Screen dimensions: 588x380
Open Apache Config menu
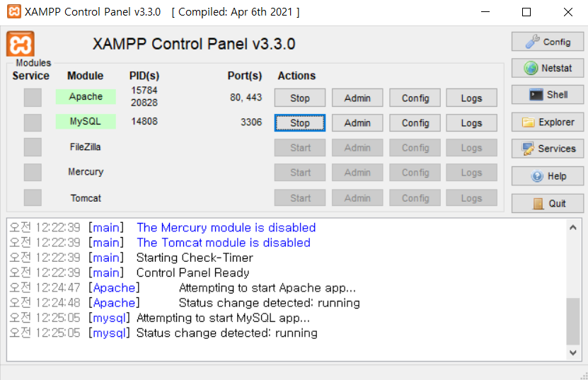[415, 98]
